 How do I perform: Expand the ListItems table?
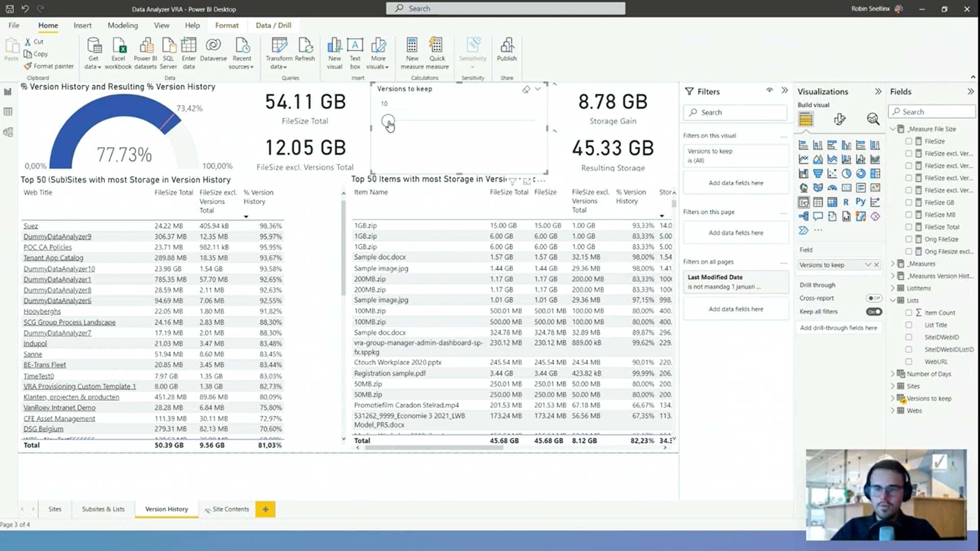pos(893,288)
